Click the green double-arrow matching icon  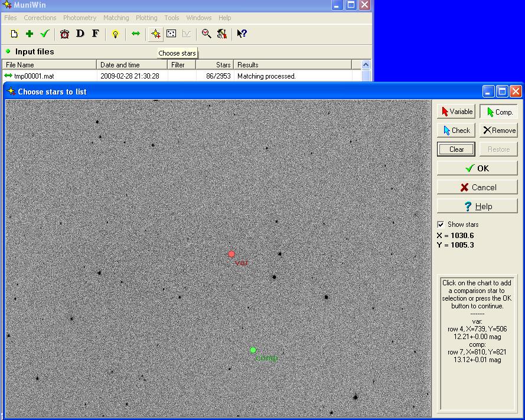tap(136, 34)
